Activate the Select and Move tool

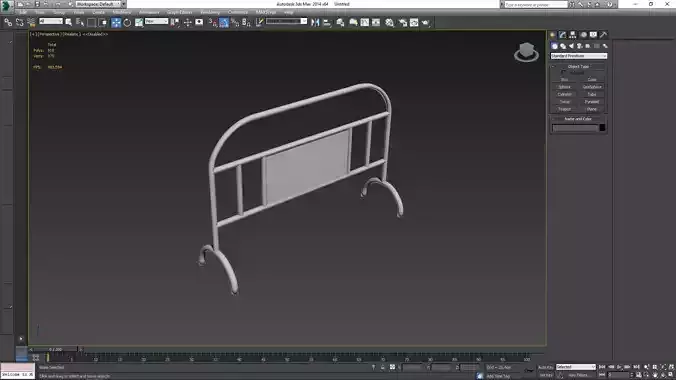coord(116,22)
